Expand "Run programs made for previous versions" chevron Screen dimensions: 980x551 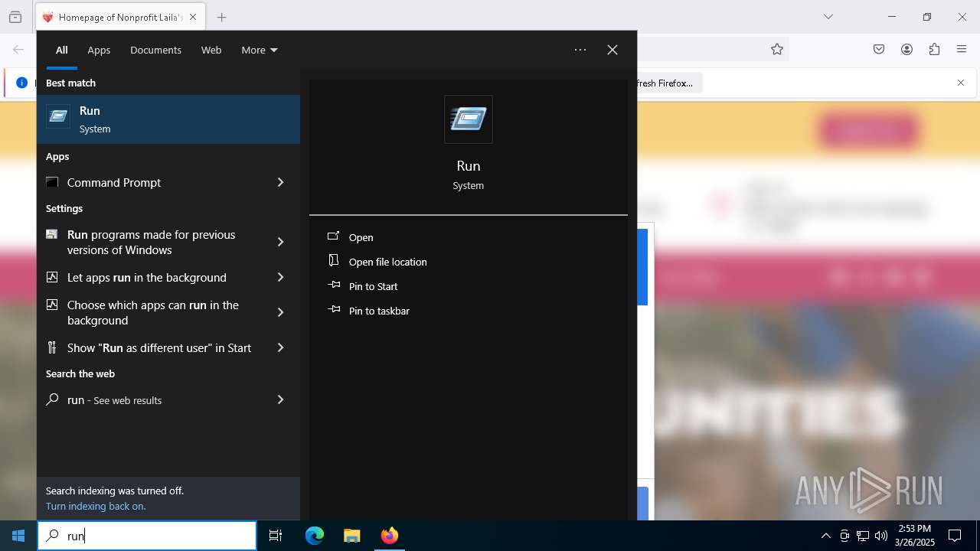(280, 242)
